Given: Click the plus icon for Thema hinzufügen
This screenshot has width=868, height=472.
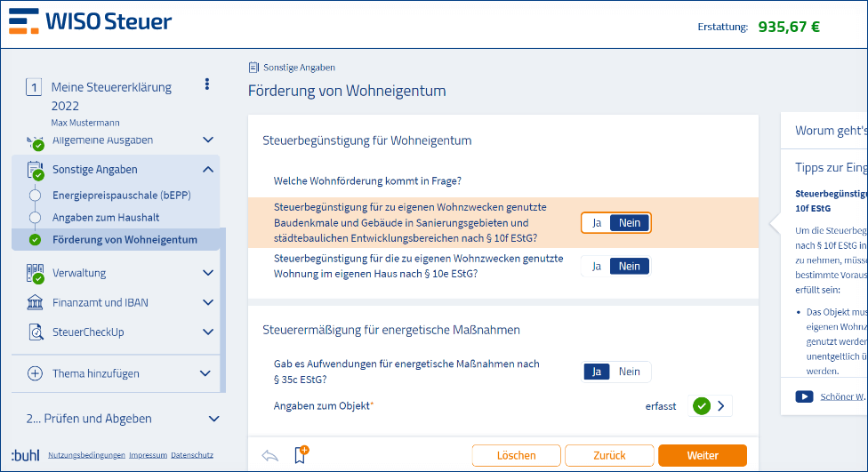Looking at the screenshot, I should [x=36, y=373].
